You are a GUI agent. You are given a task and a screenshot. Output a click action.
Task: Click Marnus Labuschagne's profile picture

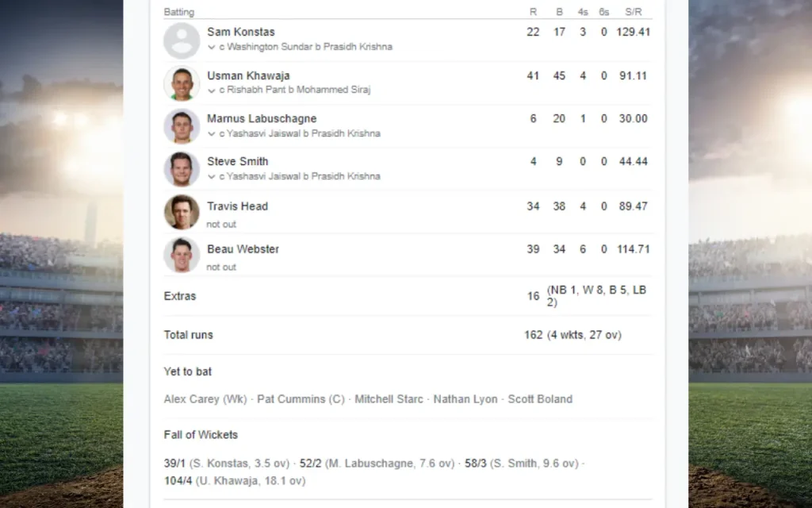click(181, 125)
